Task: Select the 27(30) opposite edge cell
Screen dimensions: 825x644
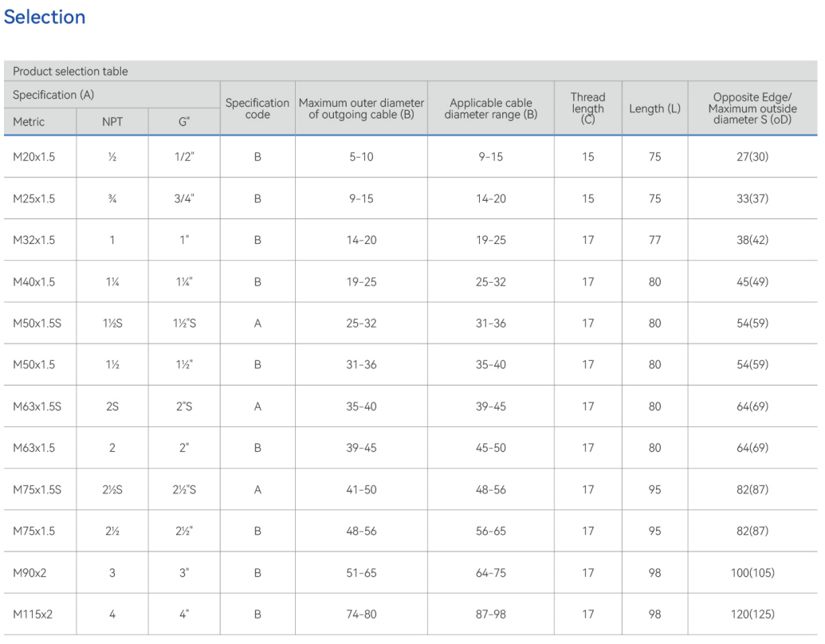Action: (x=752, y=157)
